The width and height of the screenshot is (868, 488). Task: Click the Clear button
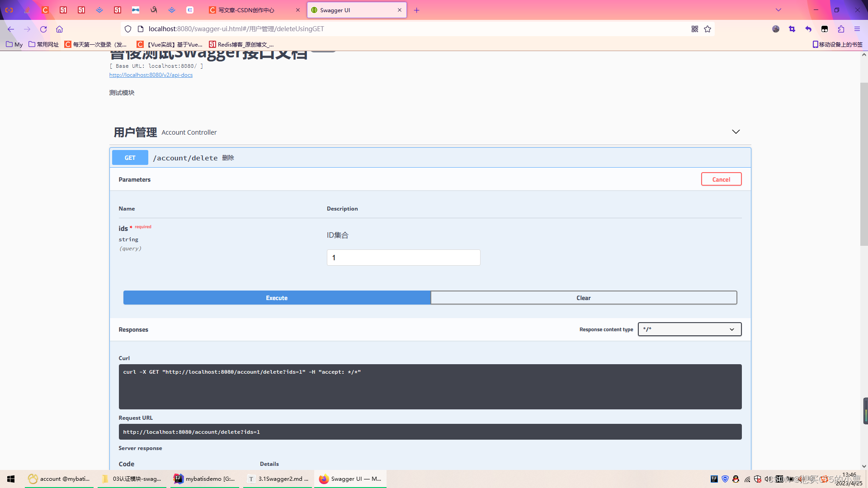click(583, 298)
